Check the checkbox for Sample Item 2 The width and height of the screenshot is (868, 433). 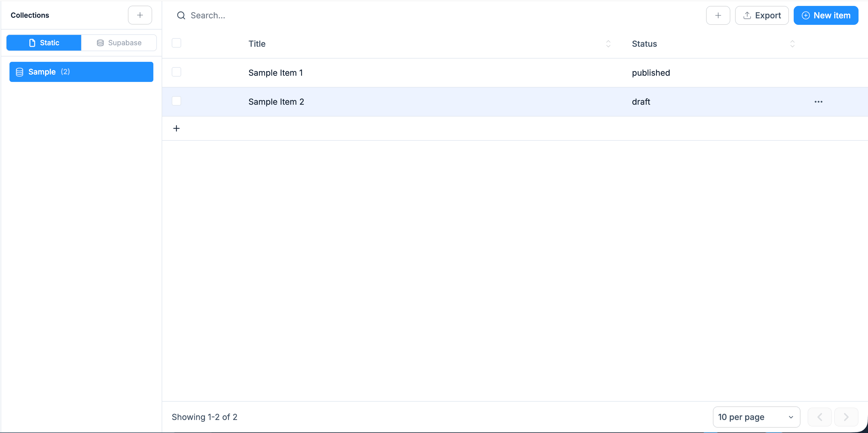click(x=176, y=101)
